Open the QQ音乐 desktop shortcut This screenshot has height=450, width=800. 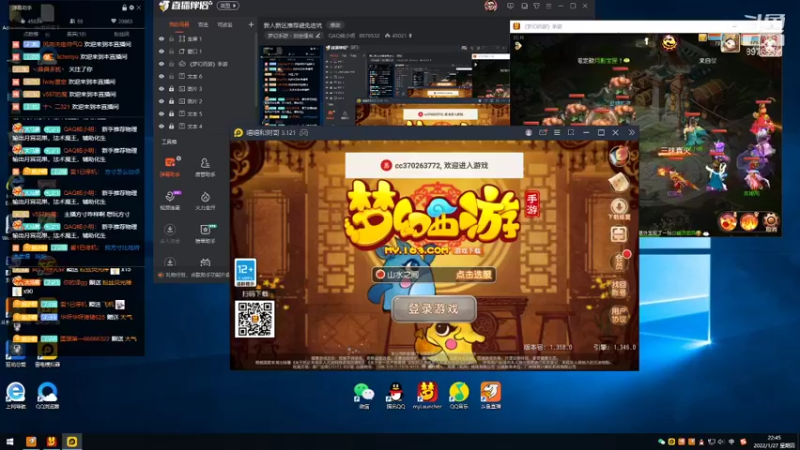tap(459, 395)
